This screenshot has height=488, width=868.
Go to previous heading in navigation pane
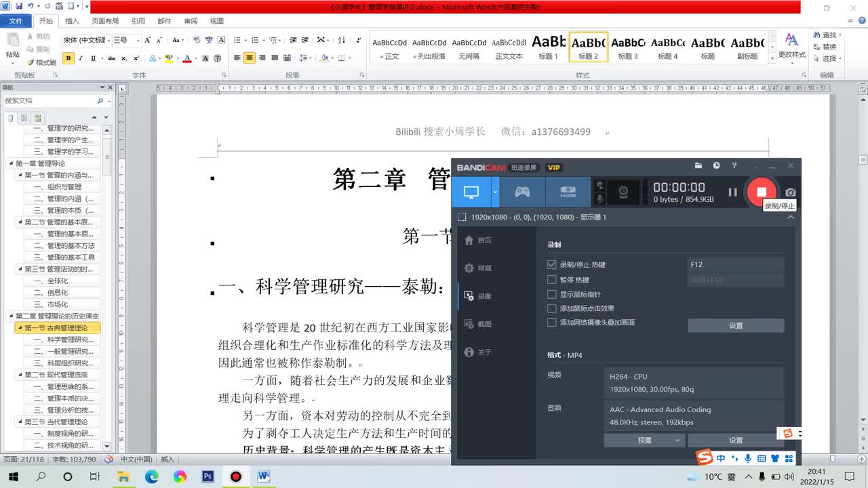94,118
